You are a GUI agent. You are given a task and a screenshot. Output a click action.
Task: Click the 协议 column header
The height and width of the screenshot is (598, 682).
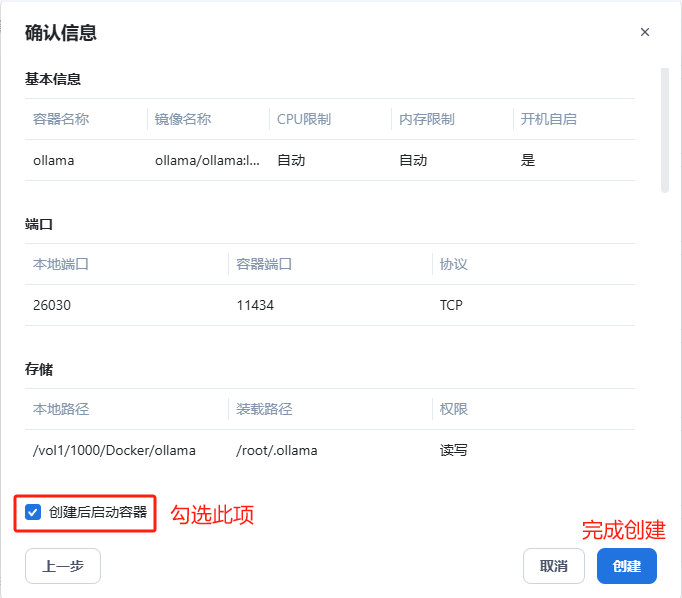tap(453, 264)
